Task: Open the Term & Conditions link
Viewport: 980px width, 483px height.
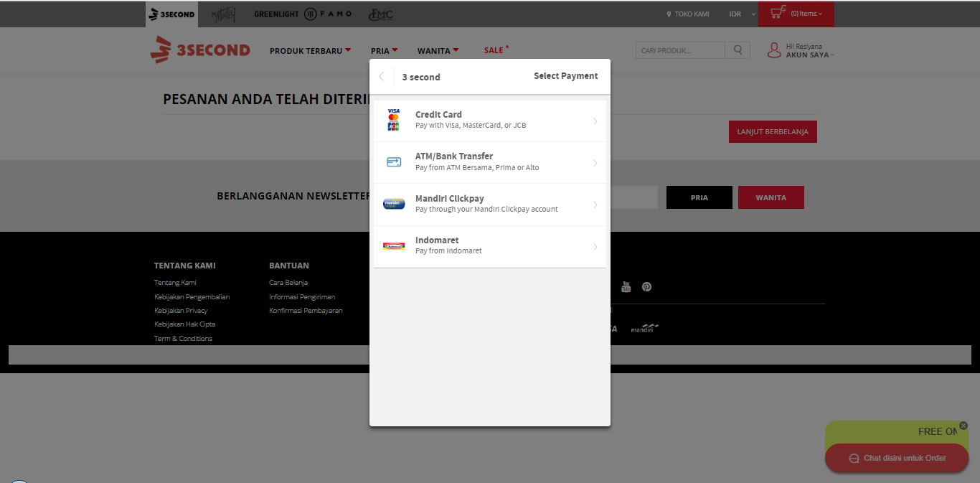Action: coord(183,339)
